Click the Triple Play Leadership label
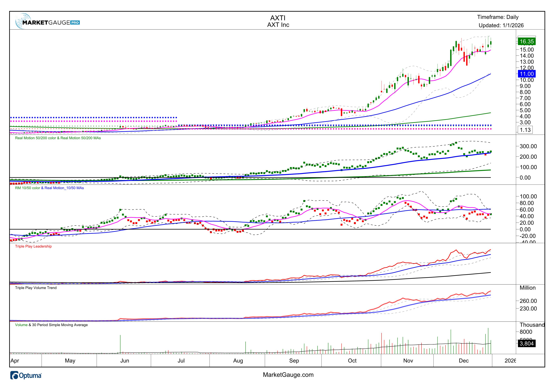This screenshot has height=392, width=554. tap(33, 246)
